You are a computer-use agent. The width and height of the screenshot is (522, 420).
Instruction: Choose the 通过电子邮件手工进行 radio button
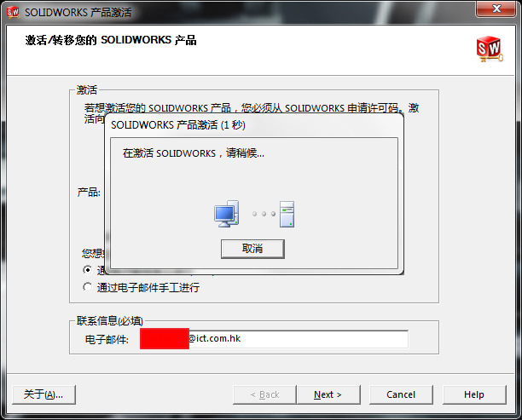tap(88, 287)
